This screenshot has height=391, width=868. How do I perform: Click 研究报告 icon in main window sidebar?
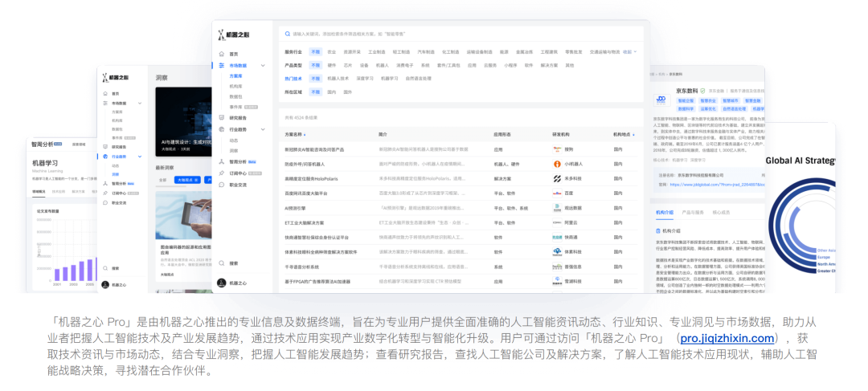click(222, 118)
